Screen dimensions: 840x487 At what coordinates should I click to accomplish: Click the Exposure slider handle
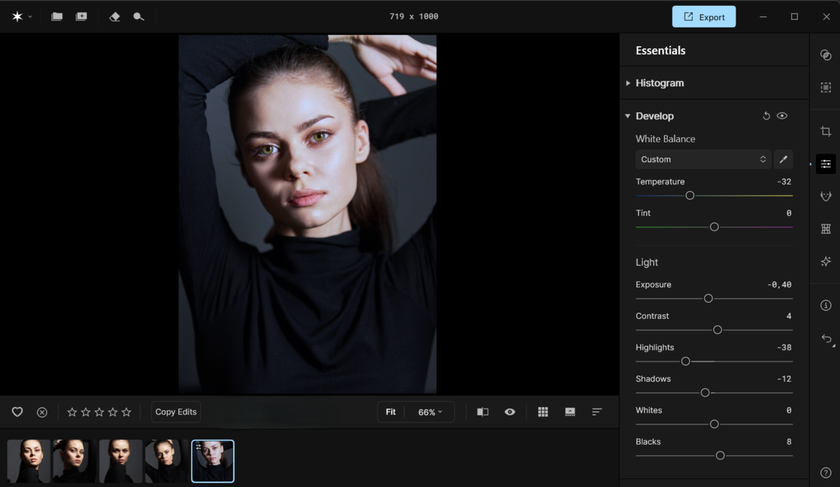click(x=708, y=298)
